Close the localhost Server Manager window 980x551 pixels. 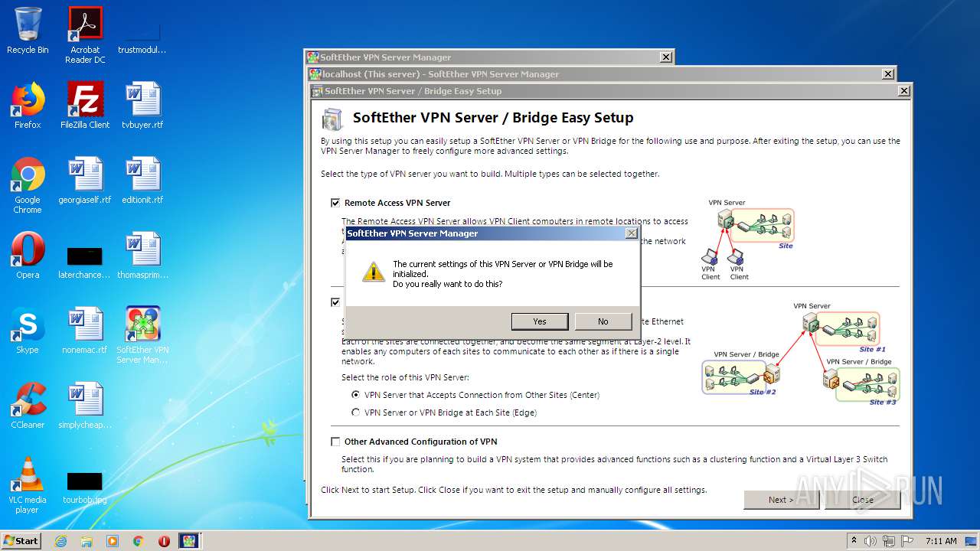pyautogui.click(x=888, y=74)
